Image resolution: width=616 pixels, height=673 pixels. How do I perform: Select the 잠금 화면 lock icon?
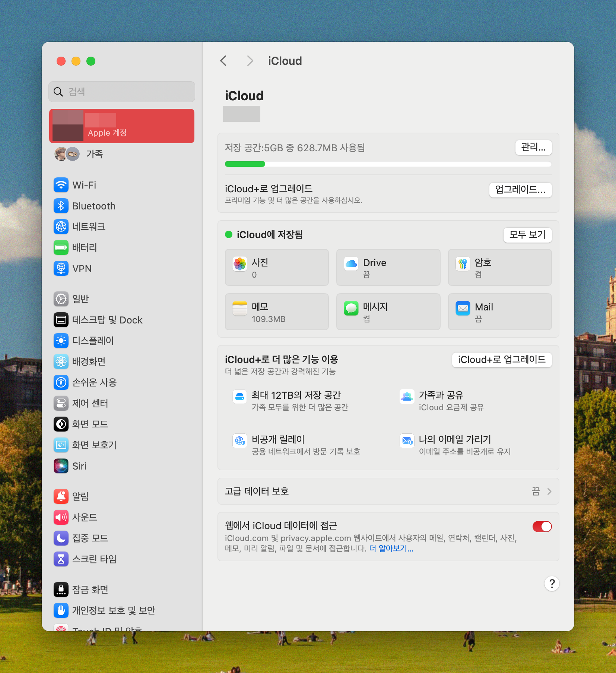coord(61,590)
